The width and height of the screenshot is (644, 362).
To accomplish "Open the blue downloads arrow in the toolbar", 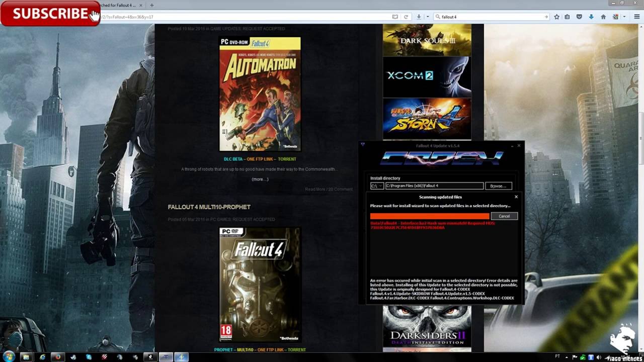I will (x=591, y=17).
